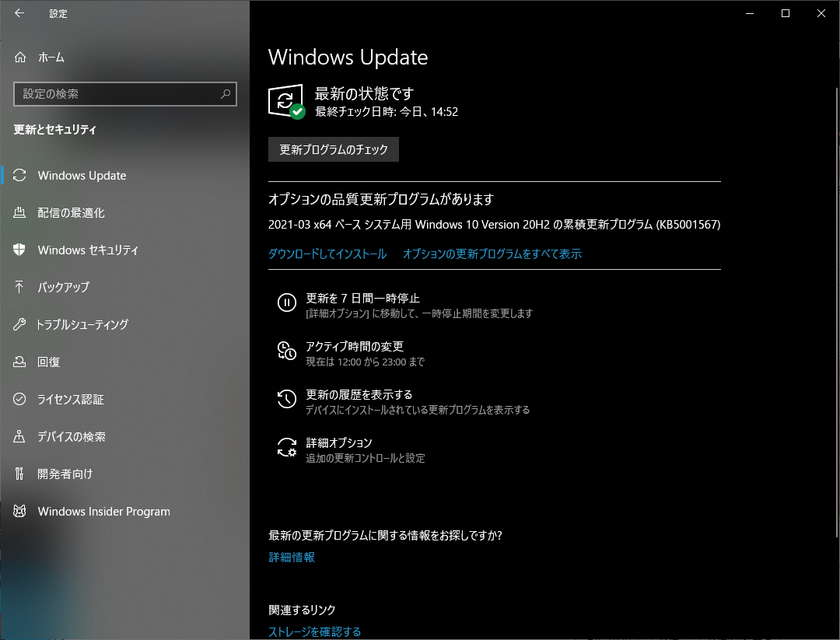Select Windows Update in the sidebar
The width and height of the screenshot is (840, 640).
click(82, 175)
